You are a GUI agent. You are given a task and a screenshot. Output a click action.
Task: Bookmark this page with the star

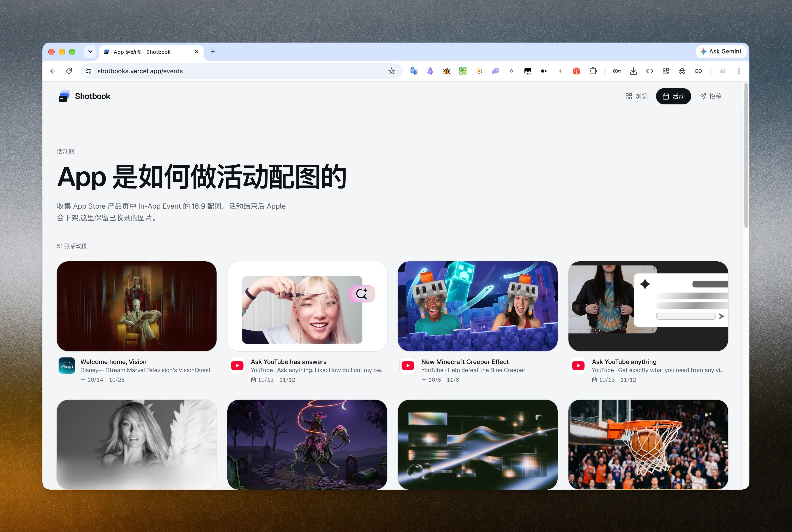pos(392,71)
